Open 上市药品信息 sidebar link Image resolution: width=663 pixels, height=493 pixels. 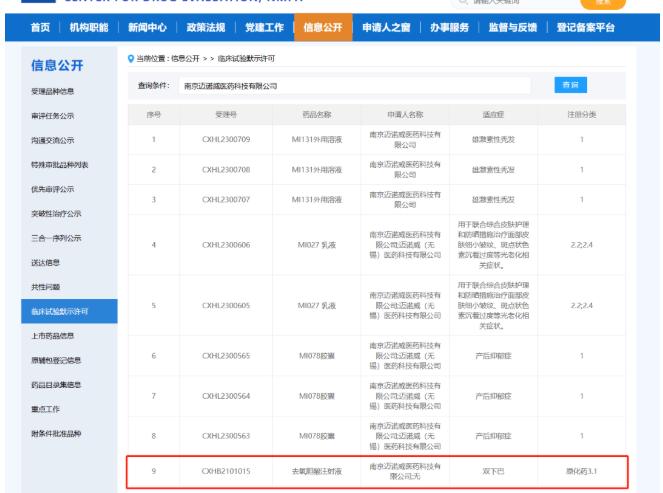click(52, 336)
